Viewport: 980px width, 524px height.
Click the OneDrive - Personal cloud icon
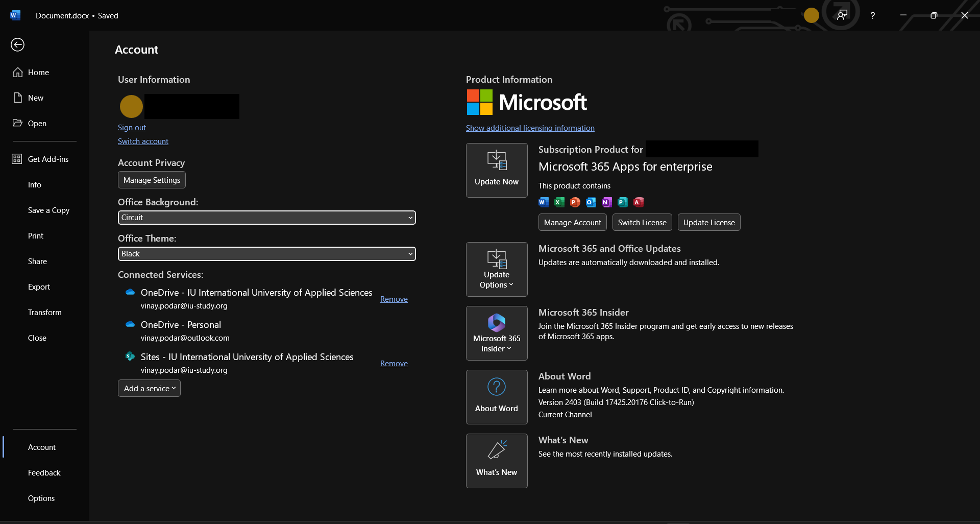pyautogui.click(x=130, y=324)
